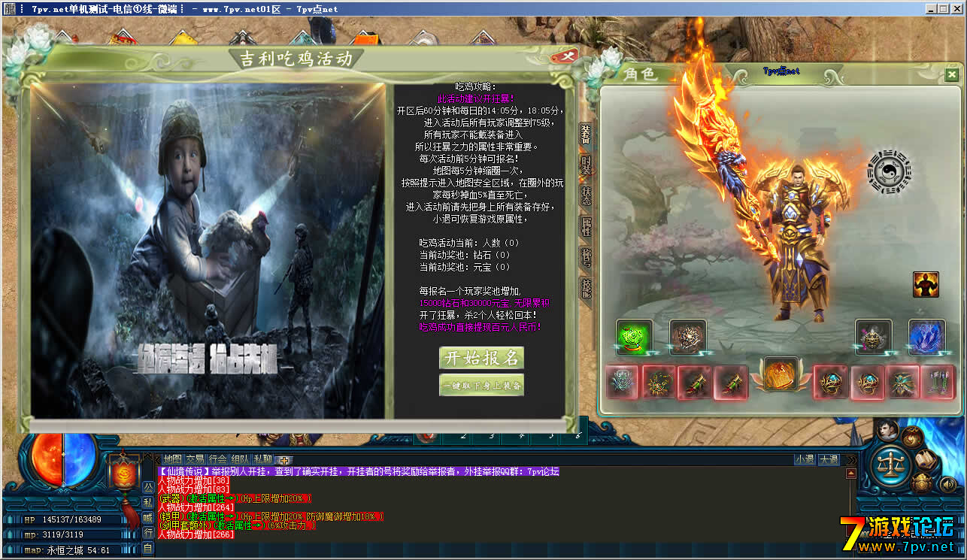The width and height of the screenshot is (967, 560).
Task: Click the 开始报名 signup button
Action: 482,358
